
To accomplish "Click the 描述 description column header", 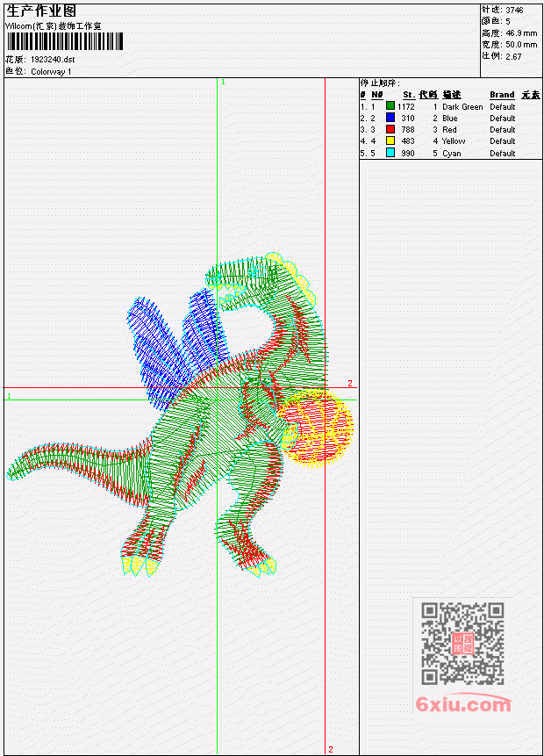I will coord(452,95).
